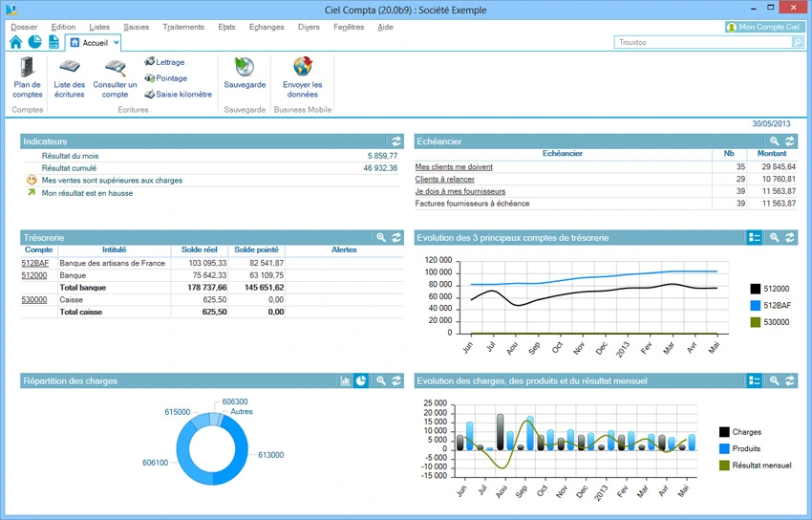
Task: Click the 'Résultat cumulé' value 46 932,36
Action: coord(380,168)
